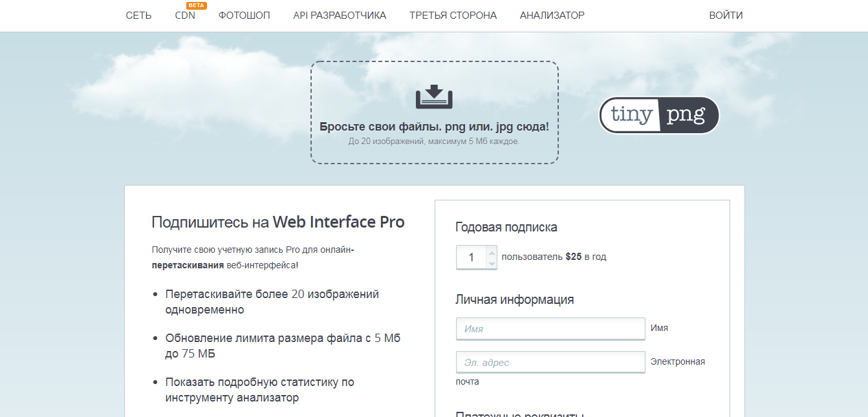Click the upload tray icon in drop zone
This screenshot has height=417, width=868.
(434, 96)
